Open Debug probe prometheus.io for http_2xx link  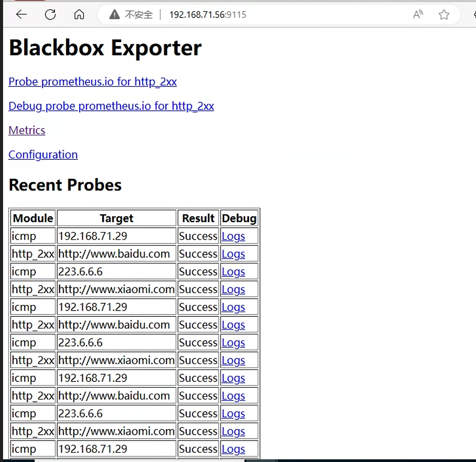click(111, 106)
